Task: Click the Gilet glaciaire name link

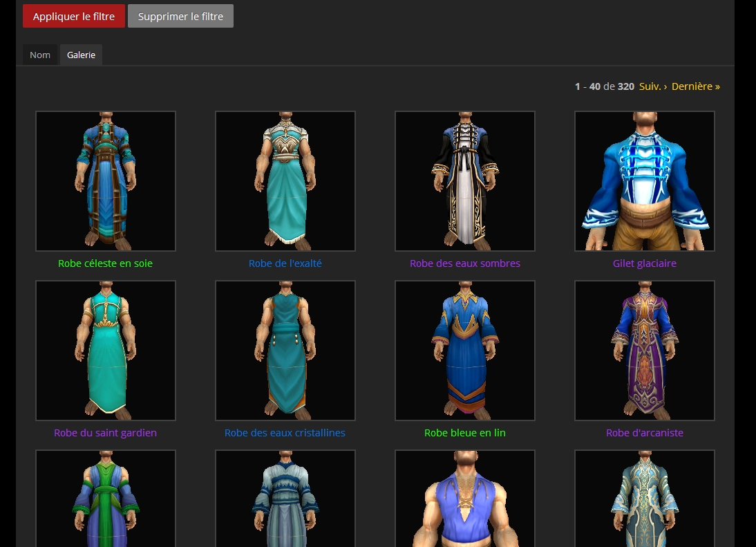Action: tap(645, 263)
